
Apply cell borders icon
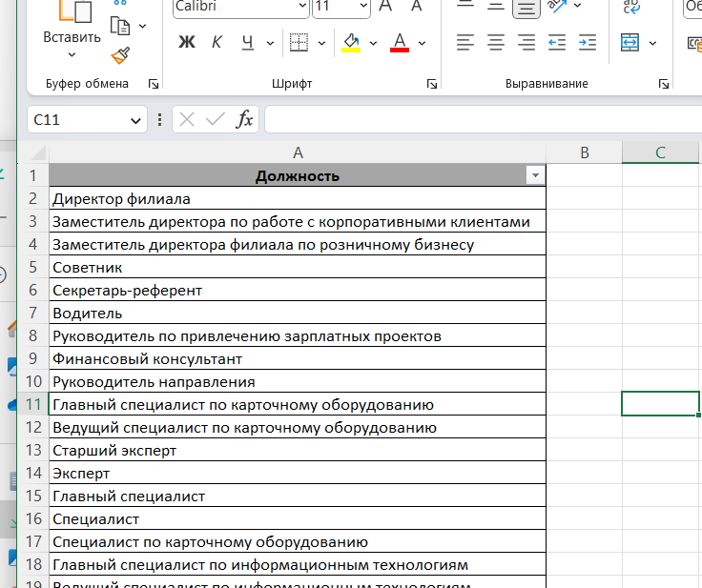click(299, 43)
